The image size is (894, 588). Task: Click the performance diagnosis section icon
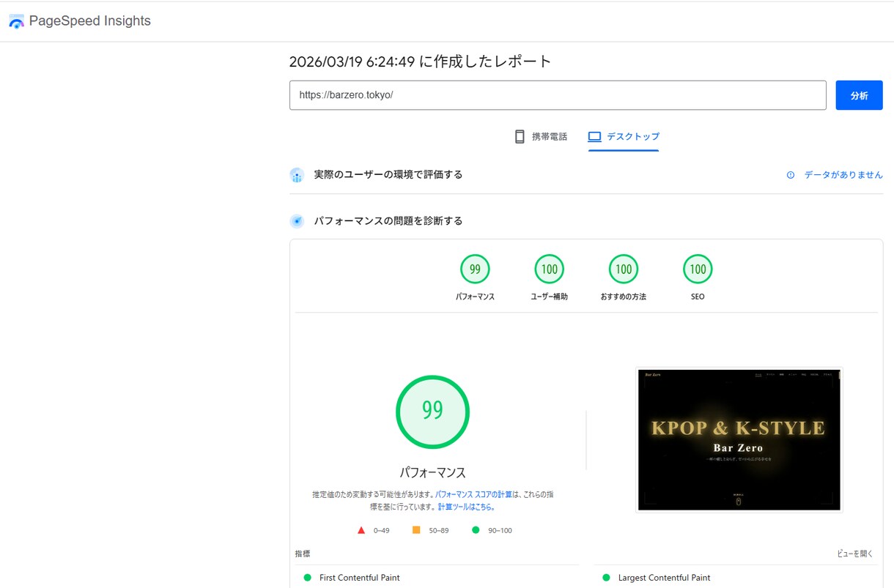(x=297, y=221)
